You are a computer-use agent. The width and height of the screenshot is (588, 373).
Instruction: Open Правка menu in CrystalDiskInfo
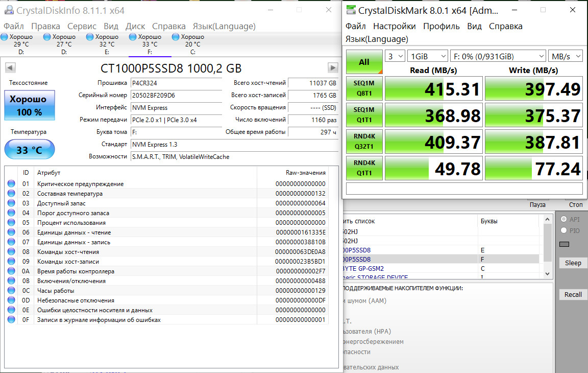pyautogui.click(x=45, y=26)
